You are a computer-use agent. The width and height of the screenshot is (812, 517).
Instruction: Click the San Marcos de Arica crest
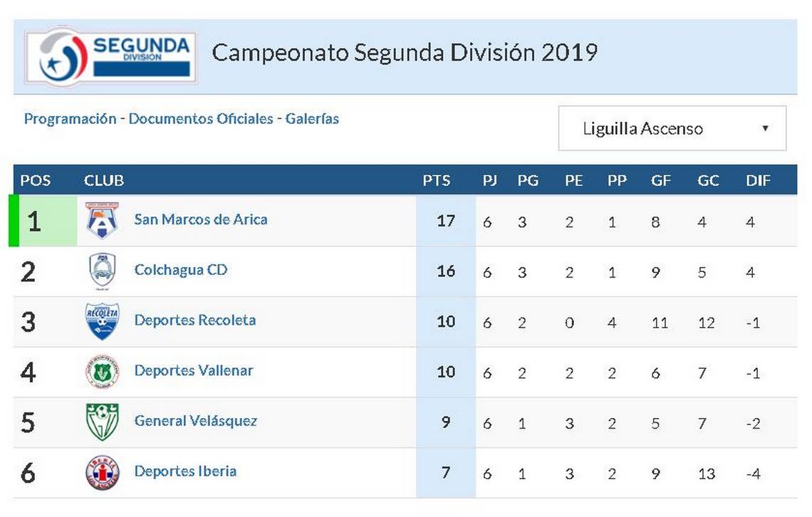(102, 221)
